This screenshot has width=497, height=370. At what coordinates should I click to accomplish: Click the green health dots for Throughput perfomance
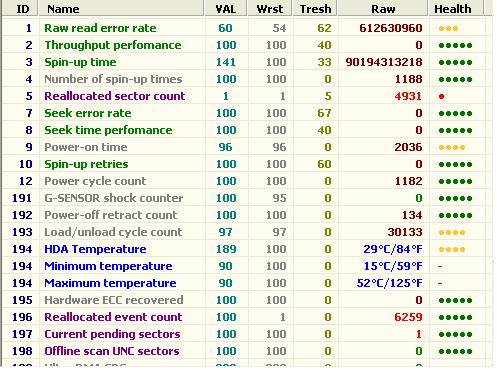pyautogui.click(x=455, y=46)
